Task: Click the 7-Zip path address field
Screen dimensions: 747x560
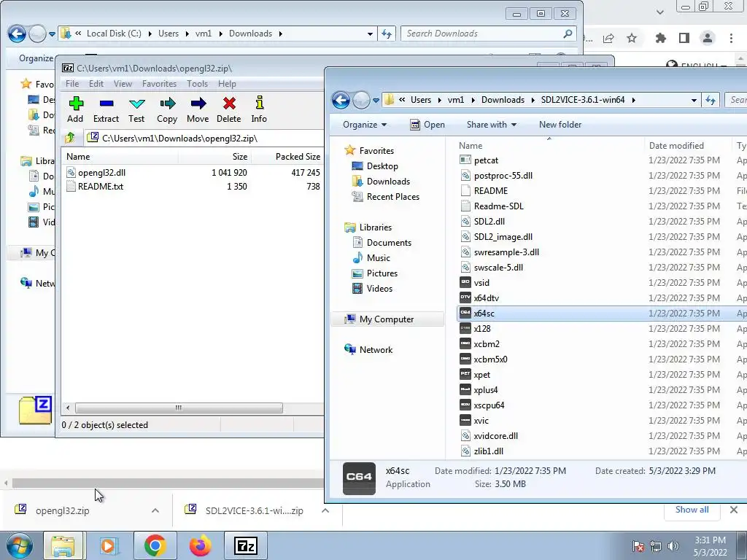Action: pos(205,138)
